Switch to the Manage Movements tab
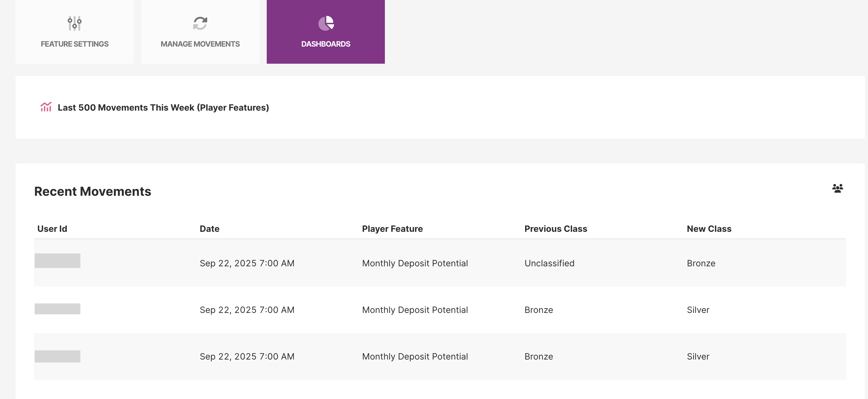The width and height of the screenshot is (868, 399). pos(200,44)
